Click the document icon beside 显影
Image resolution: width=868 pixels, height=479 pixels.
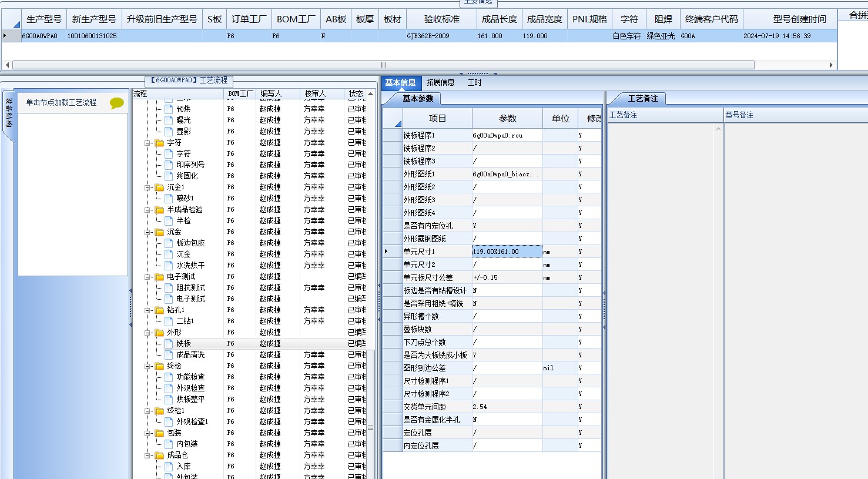point(169,131)
